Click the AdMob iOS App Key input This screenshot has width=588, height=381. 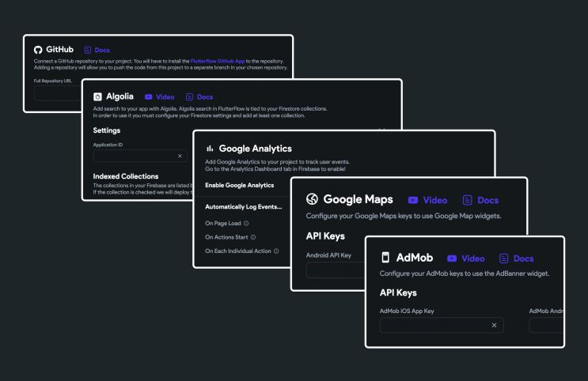pos(442,325)
